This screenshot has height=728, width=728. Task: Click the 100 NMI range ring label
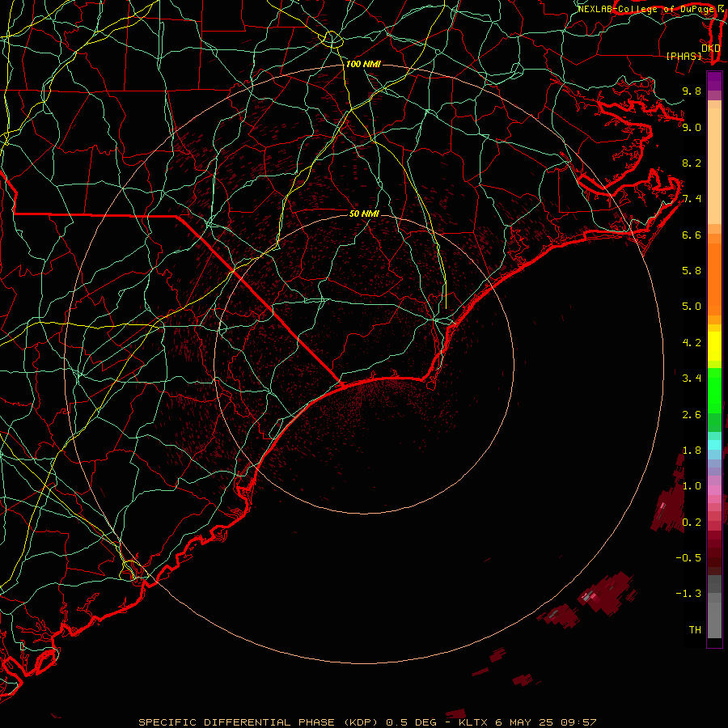pyautogui.click(x=363, y=64)
